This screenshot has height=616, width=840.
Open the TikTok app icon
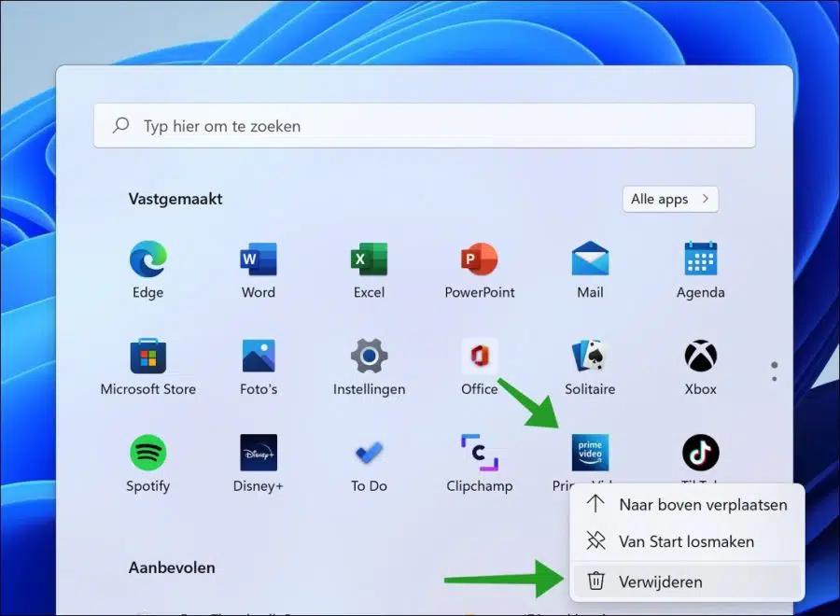[700, 453]
